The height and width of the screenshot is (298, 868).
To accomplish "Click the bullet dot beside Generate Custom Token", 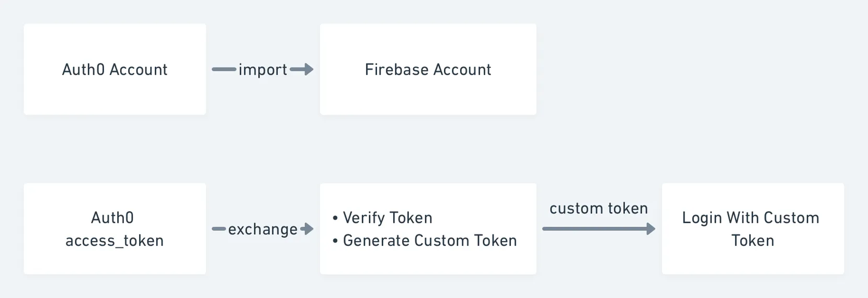I will [335, 241].
